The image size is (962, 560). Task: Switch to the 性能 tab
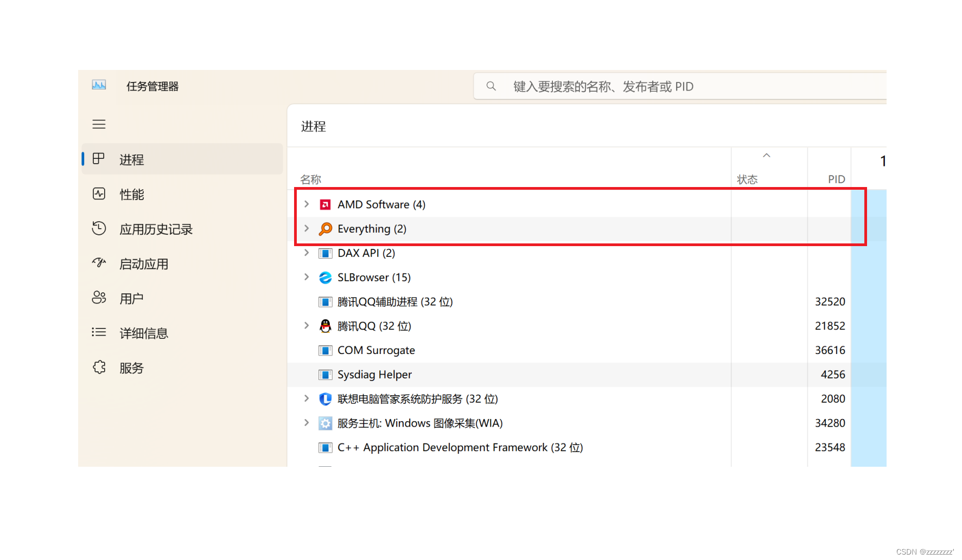pos(182,194)
